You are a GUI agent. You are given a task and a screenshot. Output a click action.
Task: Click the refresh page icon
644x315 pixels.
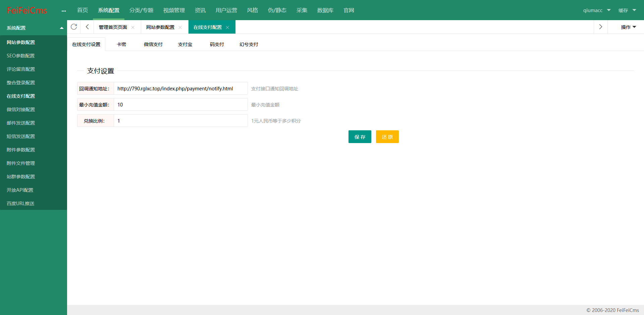point(74,27)
